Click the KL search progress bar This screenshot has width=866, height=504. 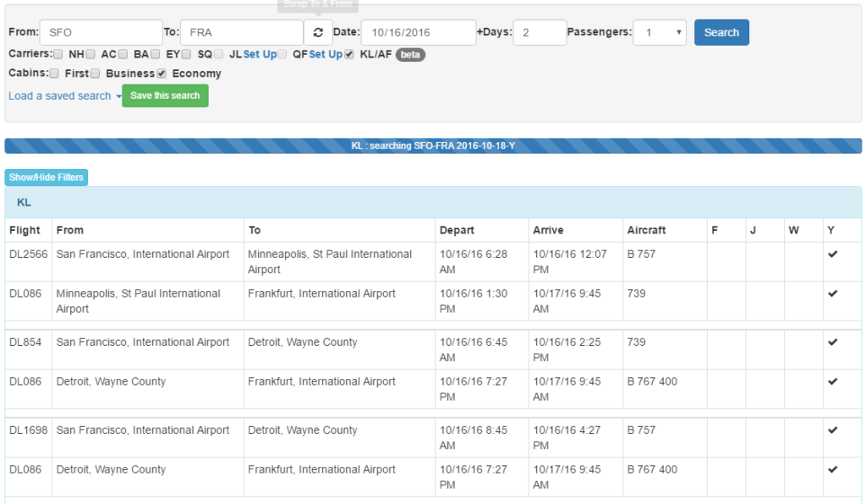pos(433,145)
